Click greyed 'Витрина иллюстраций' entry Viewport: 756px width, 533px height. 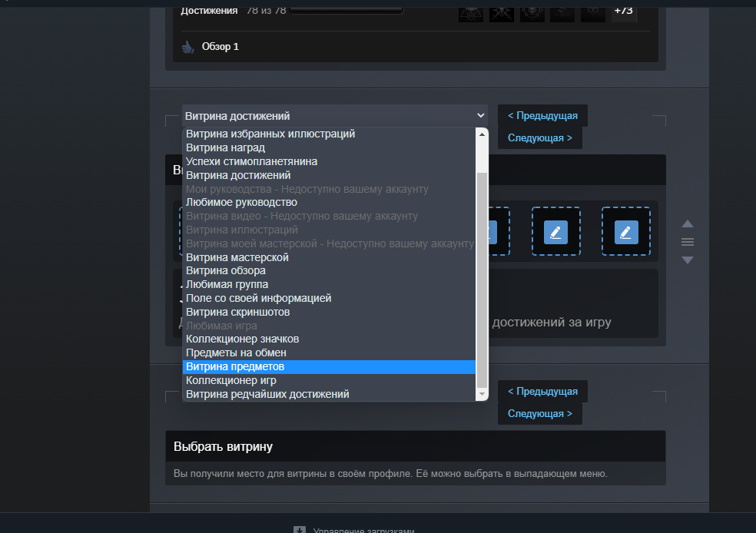click(x=329, y=230)
